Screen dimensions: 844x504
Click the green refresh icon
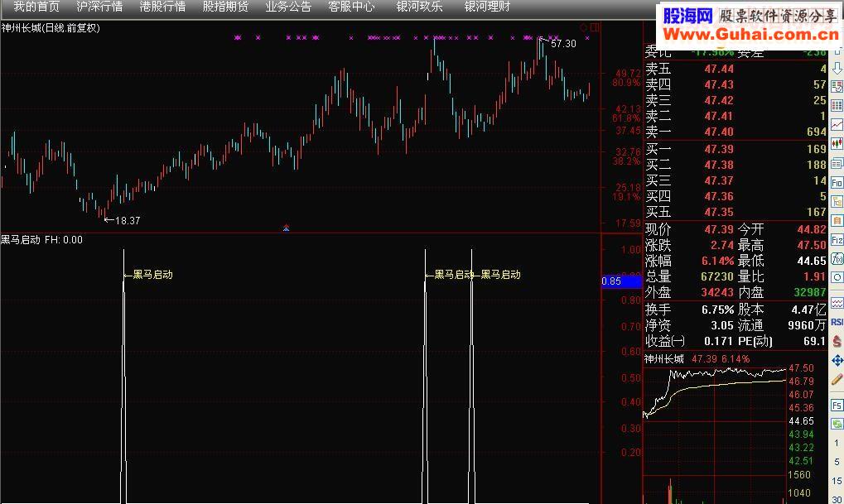tap(837, 424)
